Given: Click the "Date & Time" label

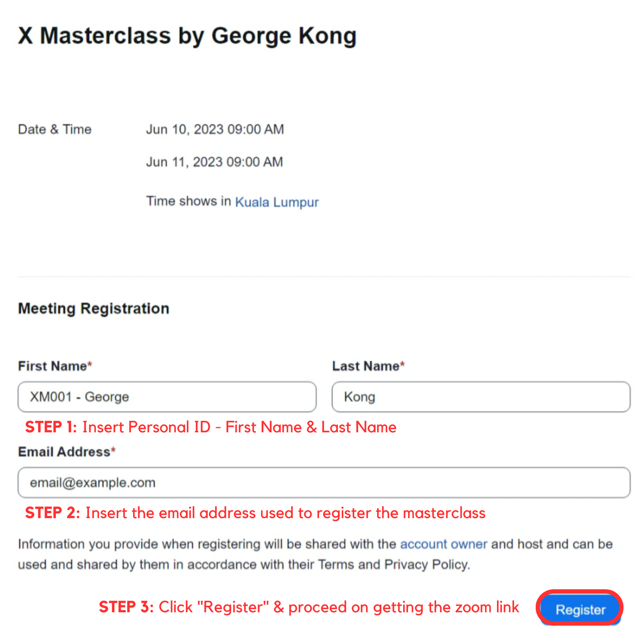Looking at the screenshot, I should pyautogui.click(x=55, y=129).
